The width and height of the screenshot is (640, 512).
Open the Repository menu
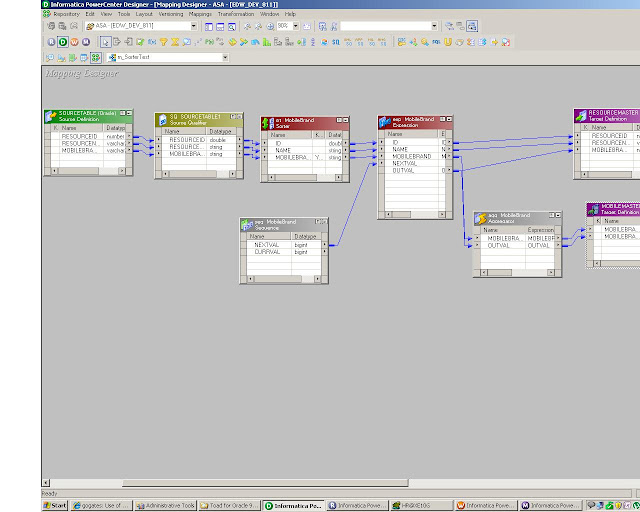[x=67, y=14]
